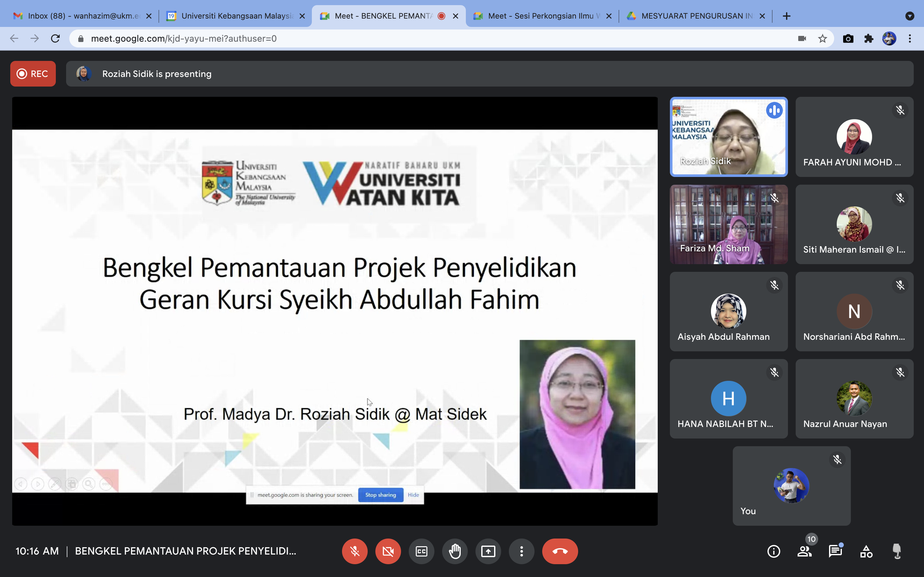Open the more options menu

[522, 551]
